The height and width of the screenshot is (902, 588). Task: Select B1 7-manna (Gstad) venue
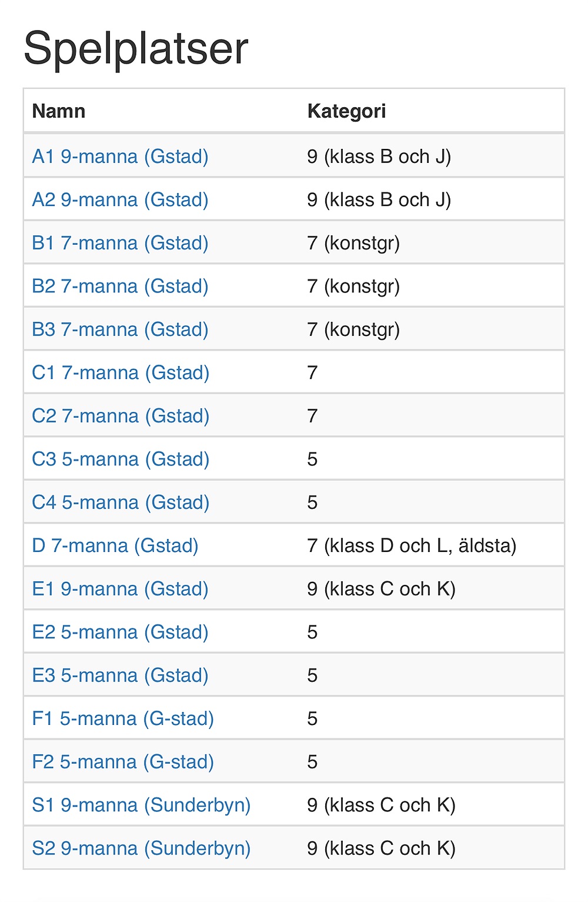pos(120,243)
